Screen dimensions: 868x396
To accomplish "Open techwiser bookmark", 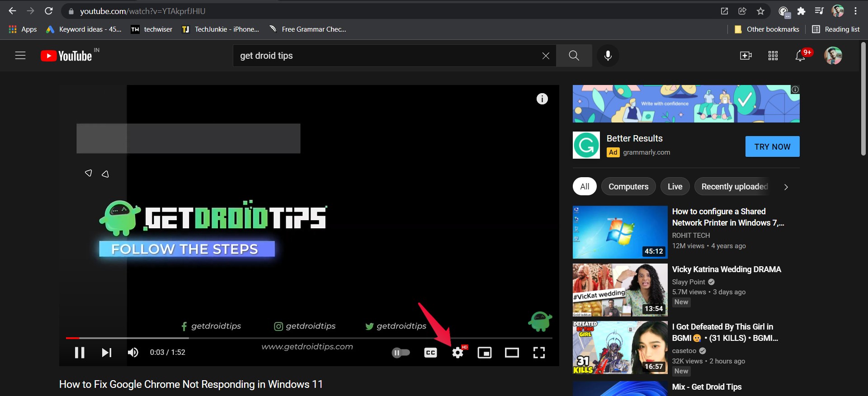I will [152, 29].
